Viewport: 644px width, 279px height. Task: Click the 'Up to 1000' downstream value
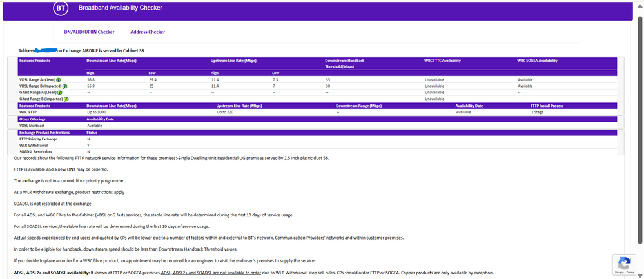[97, 112]
